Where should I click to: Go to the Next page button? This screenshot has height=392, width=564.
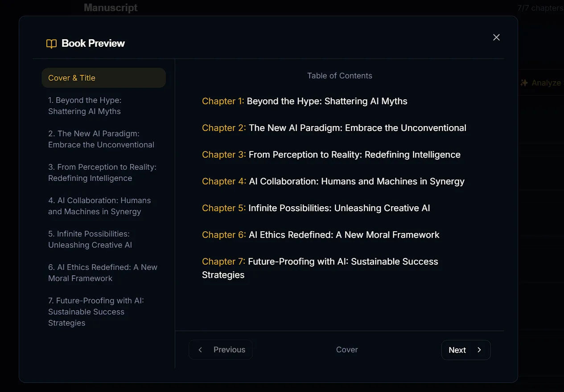[x=466, y=350]
